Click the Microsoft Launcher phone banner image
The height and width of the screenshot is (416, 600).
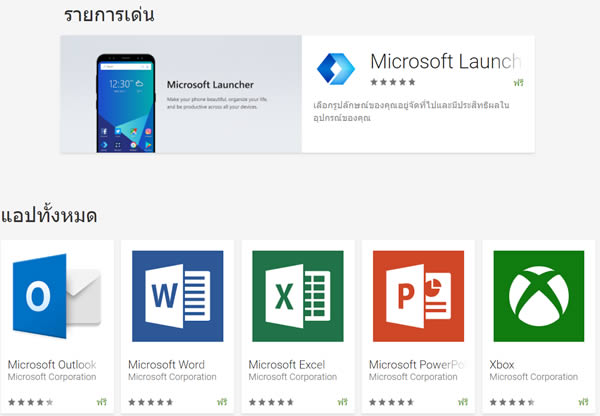(180, 94)
